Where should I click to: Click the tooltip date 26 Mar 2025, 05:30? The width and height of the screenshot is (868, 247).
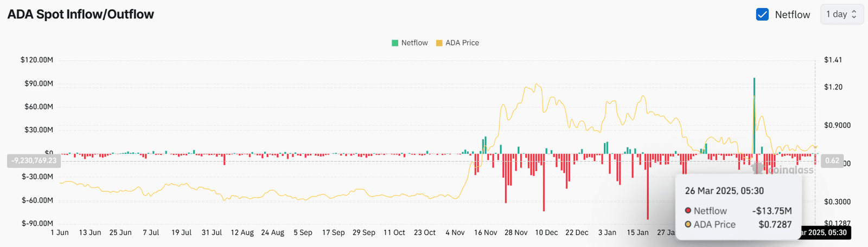click(724, 191)
